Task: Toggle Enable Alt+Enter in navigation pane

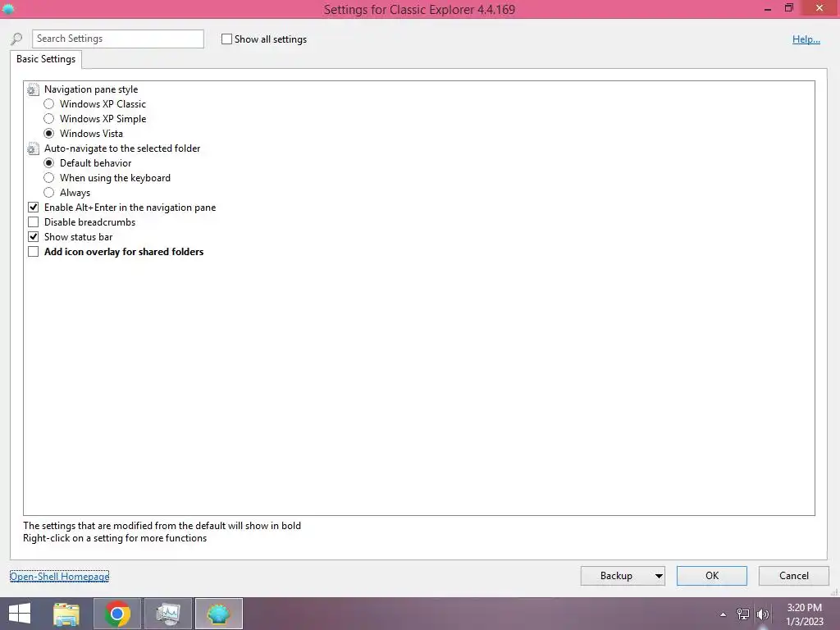Action: pyautogui.click(x=33, y=208)
